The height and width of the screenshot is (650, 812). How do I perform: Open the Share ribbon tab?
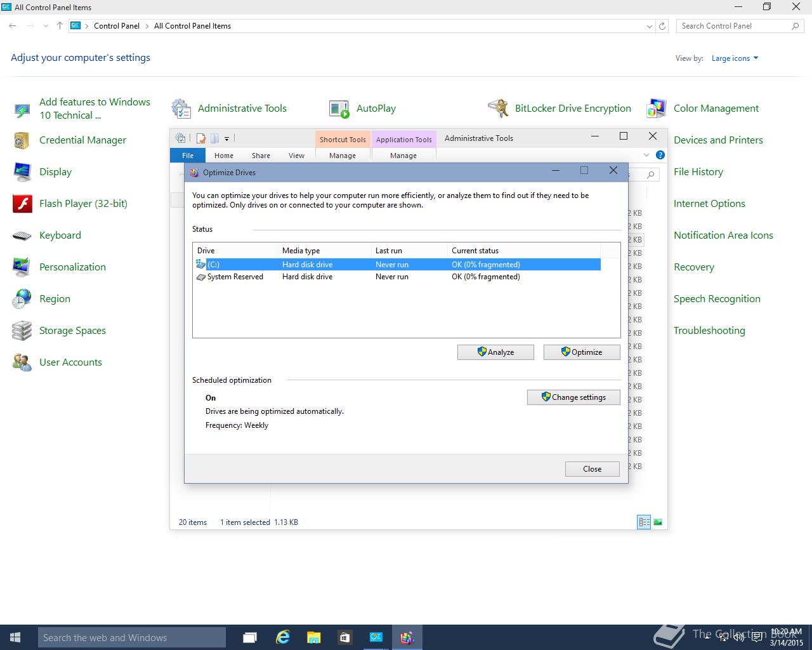coord(261,156)
